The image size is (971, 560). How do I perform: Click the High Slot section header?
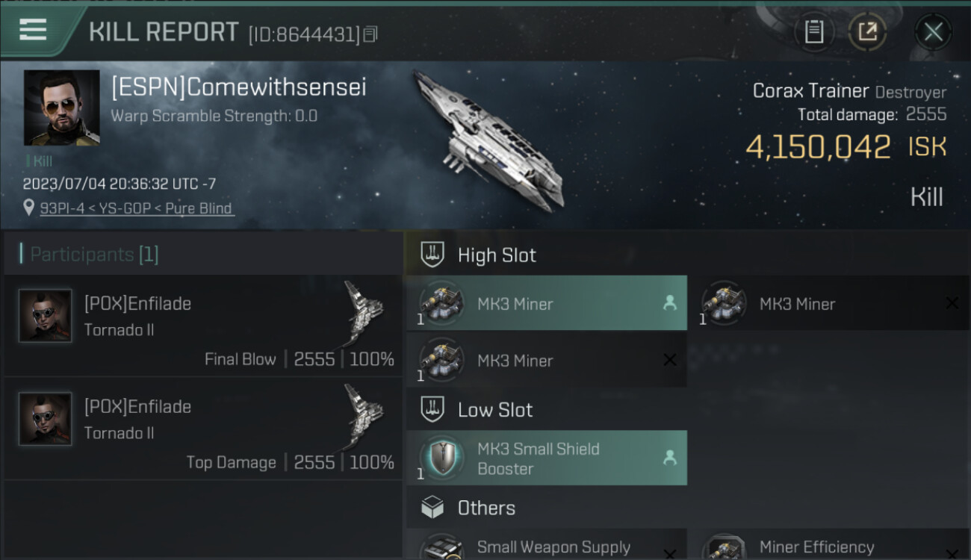[497, 255]
